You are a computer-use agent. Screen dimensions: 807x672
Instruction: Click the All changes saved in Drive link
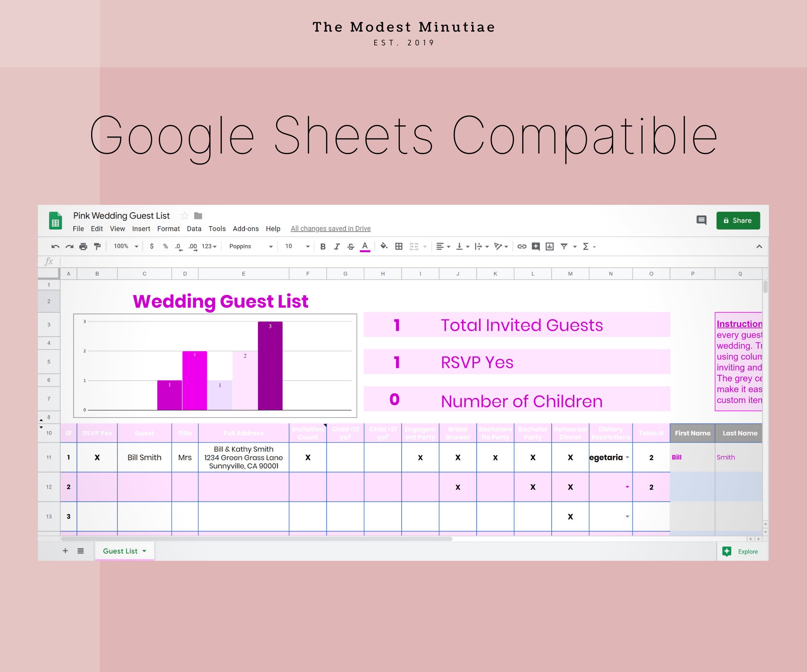[x=331, y=228]
